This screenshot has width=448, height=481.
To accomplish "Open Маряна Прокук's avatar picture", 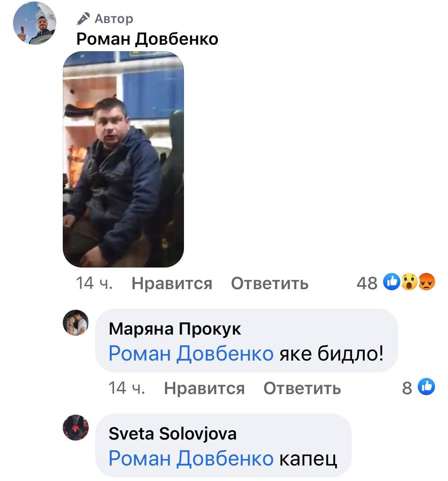I will point(76,323).
